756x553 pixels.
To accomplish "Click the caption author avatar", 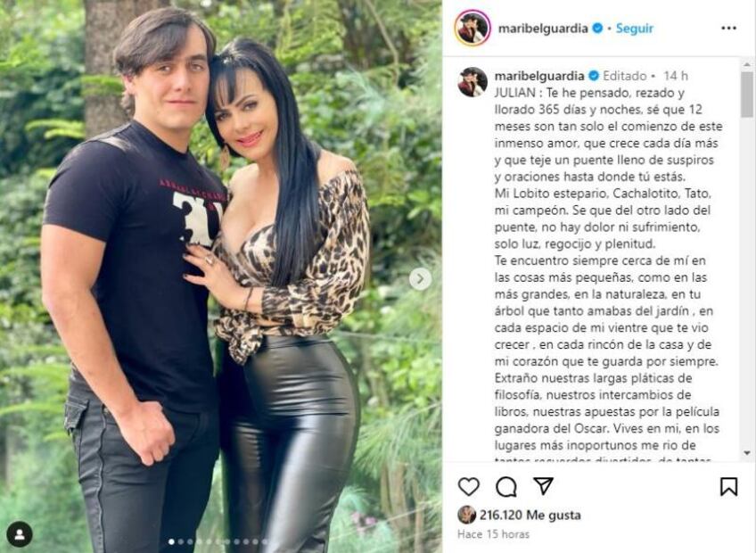I will [472, 81].
